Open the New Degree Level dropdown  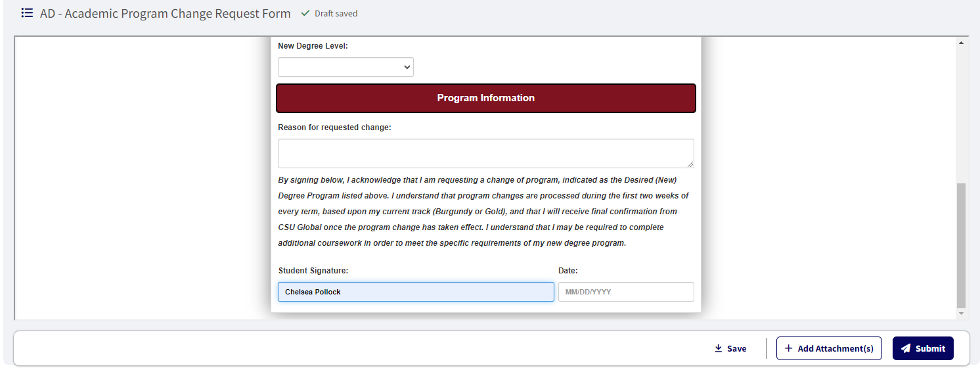point(345,67)
